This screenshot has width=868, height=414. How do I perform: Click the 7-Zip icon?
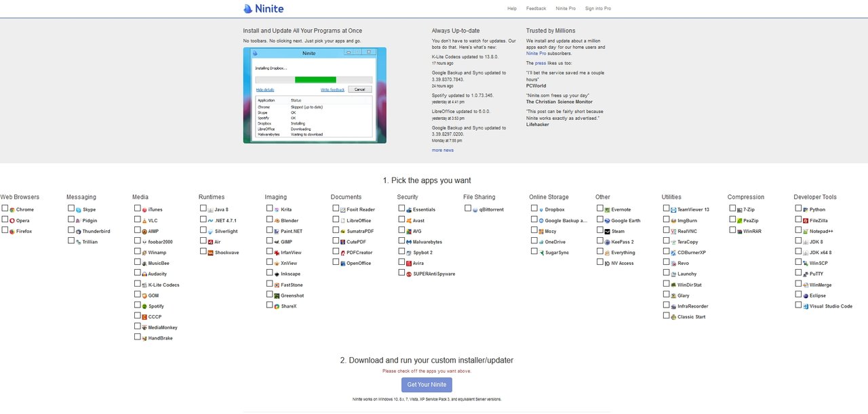[x=740, y=210]
